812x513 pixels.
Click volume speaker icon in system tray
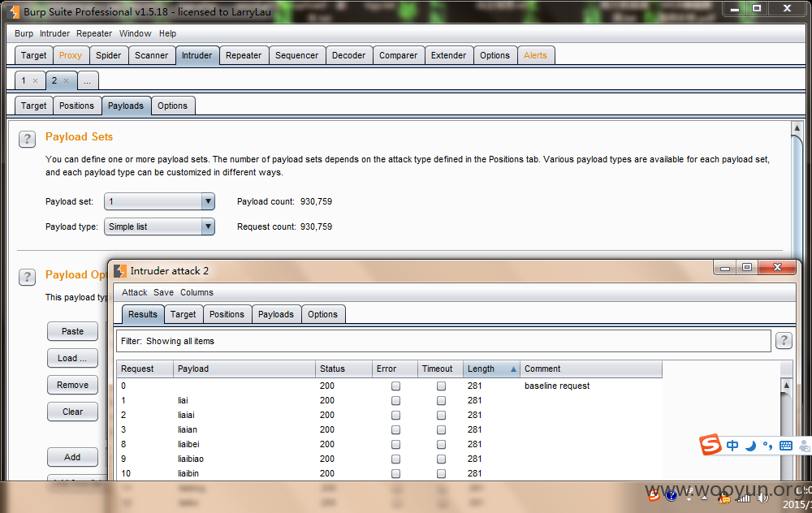point(762,498)
